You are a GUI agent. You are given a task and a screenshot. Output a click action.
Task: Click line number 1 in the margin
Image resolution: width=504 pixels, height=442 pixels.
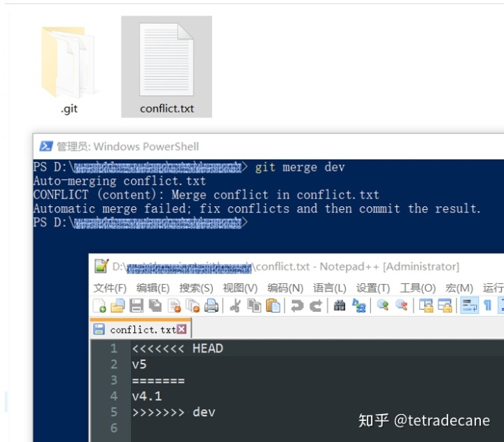coord(114,348)
